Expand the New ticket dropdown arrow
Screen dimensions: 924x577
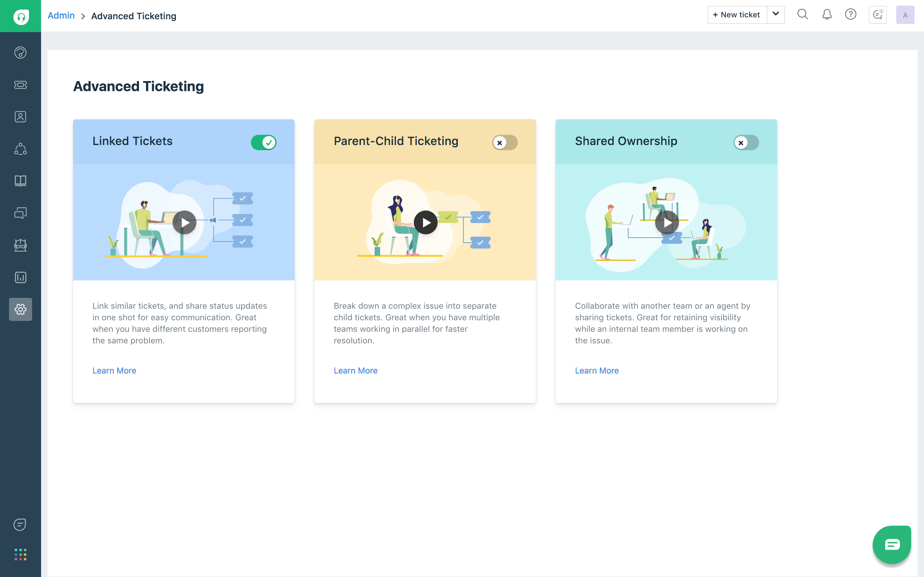click(x=775, y=14)
